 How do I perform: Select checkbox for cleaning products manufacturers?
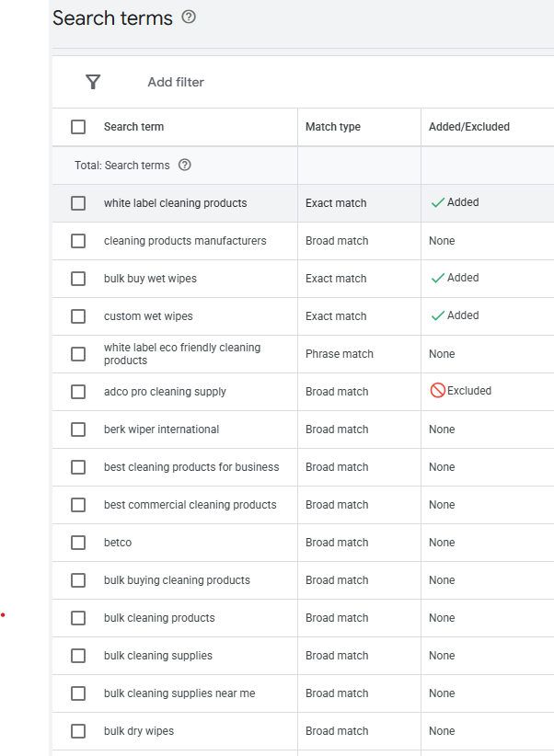(x=78, y=241)
